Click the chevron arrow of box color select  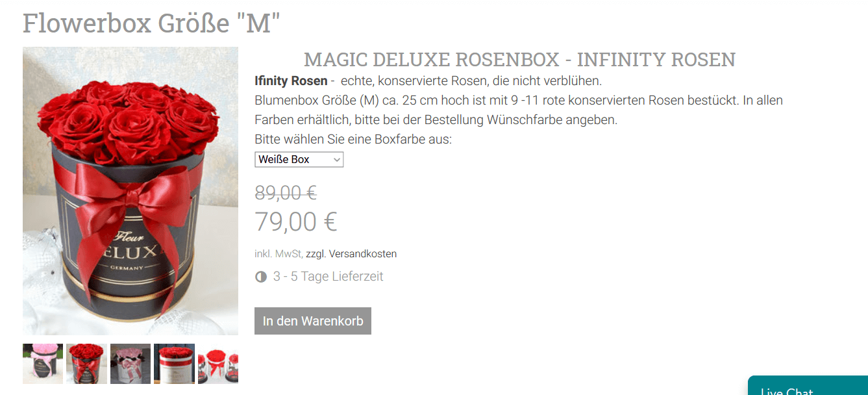336,159
